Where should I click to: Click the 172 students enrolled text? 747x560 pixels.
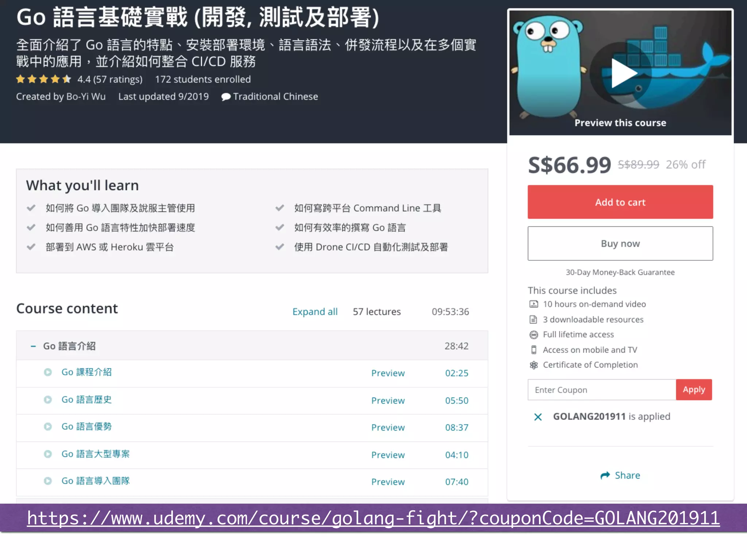tap(203, 79)
